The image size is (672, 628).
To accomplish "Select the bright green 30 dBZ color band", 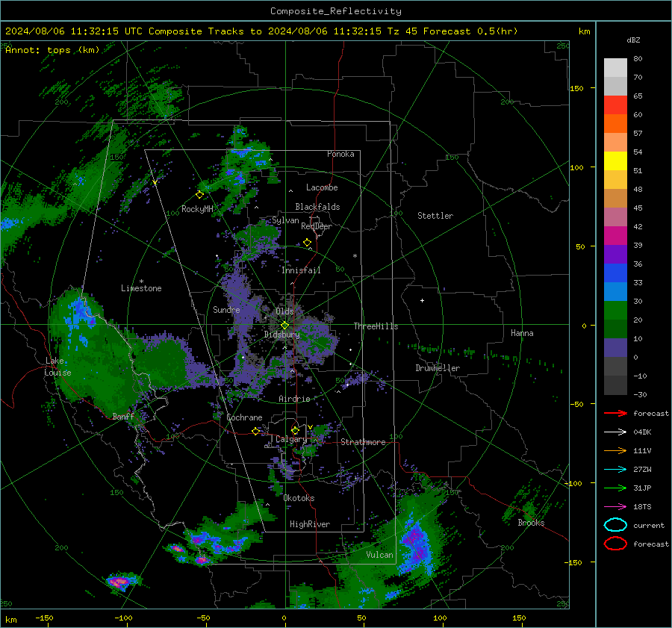I will pos(615,310).
